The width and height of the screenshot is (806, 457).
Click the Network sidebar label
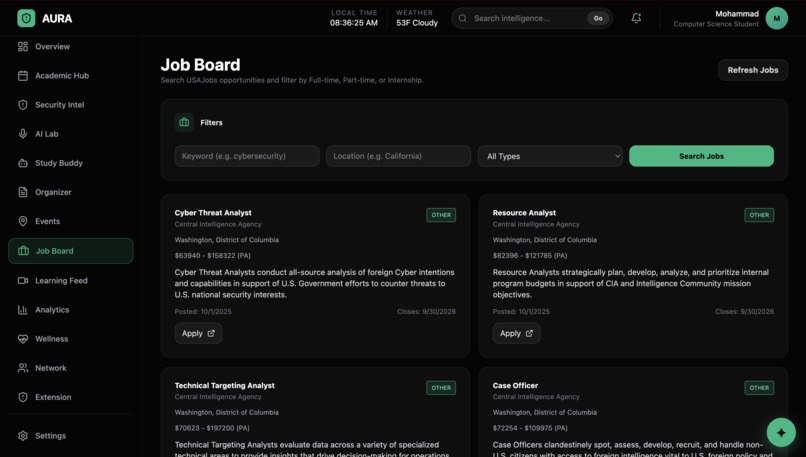tap(50, 368)
